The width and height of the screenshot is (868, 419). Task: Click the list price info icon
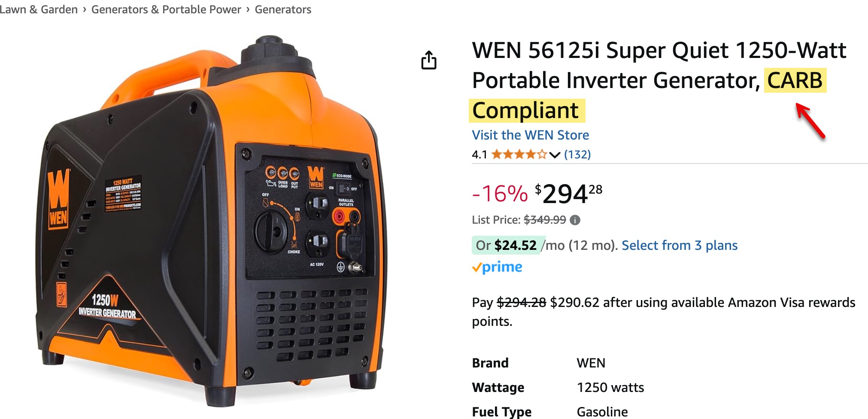pos(575,220)
